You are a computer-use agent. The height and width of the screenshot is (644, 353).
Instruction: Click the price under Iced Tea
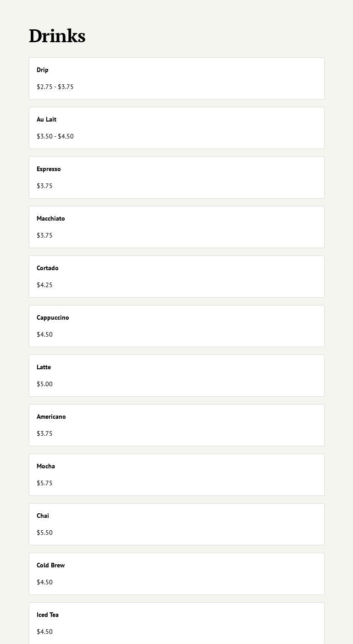pyautogui.click(x=44, y=632)
